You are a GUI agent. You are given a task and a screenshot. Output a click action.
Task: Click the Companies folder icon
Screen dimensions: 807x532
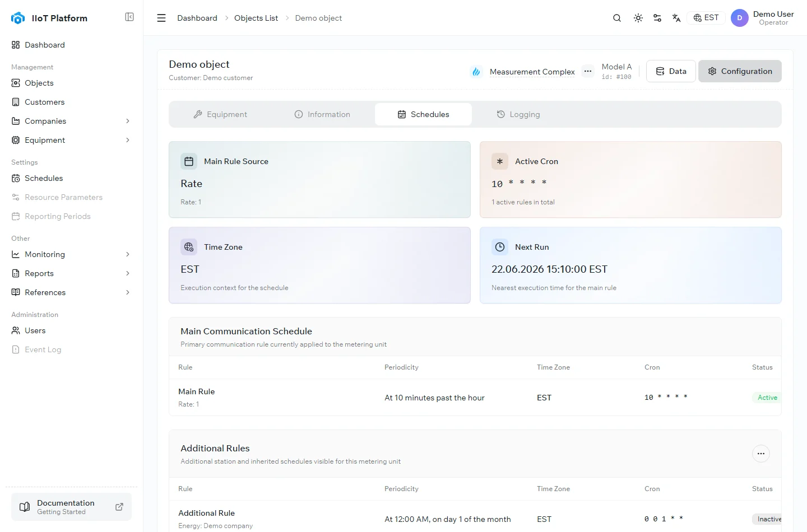pos(16,121)
